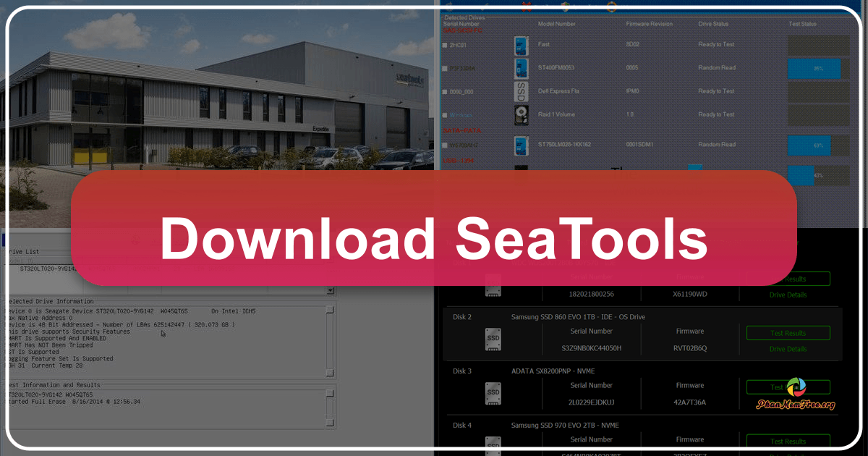Viewport: 868px width, 456px height.
Task: Enable the checkbox for drive 0000_000
Action: coord(445,91)
